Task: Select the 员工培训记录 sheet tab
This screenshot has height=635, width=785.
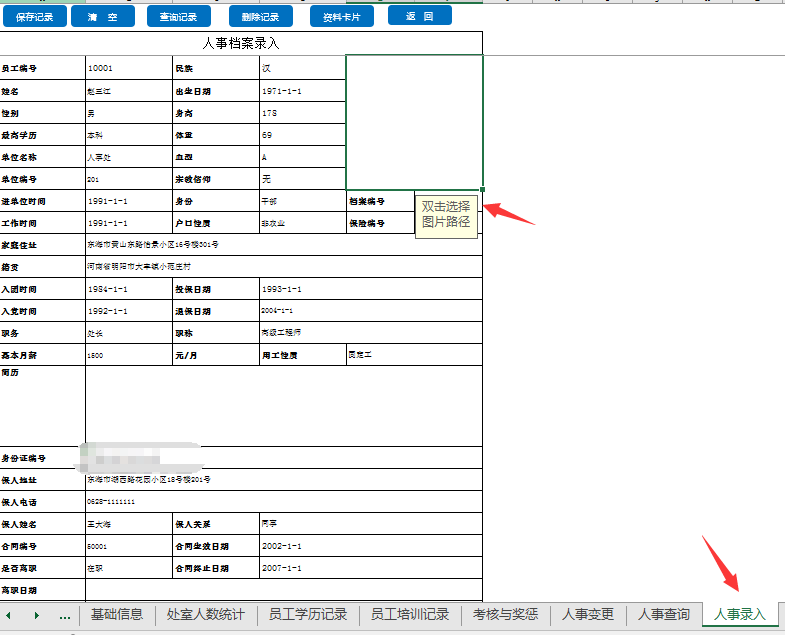Action: click(x=410, y=614)
